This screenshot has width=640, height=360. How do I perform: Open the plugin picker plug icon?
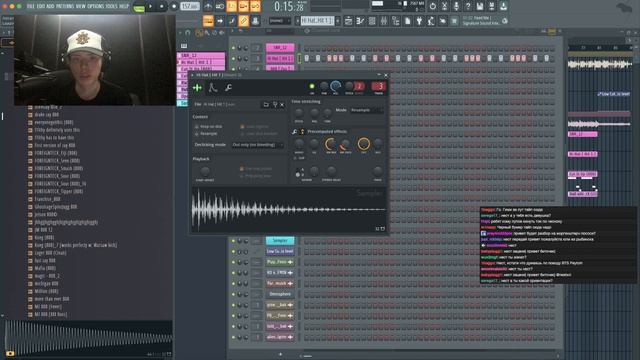(x=419, y=21)
